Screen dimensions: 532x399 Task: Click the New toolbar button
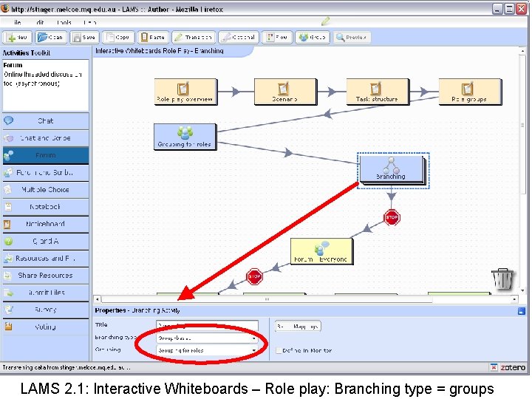coord(17,37)
